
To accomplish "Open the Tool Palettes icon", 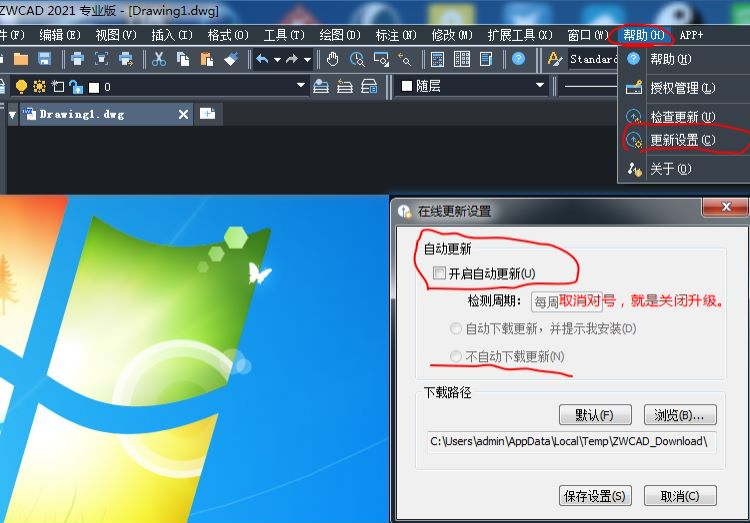I will 486,59.
